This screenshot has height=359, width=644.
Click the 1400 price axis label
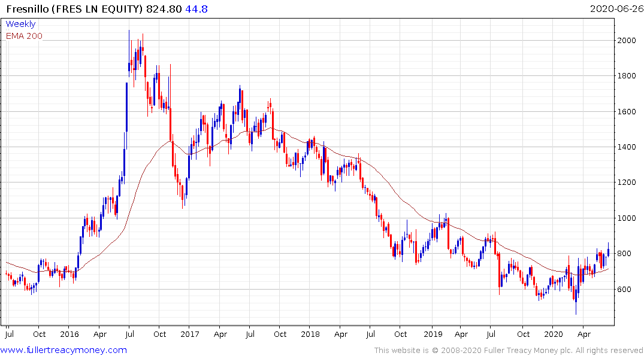pyautogui.click(x=627, y=147)
